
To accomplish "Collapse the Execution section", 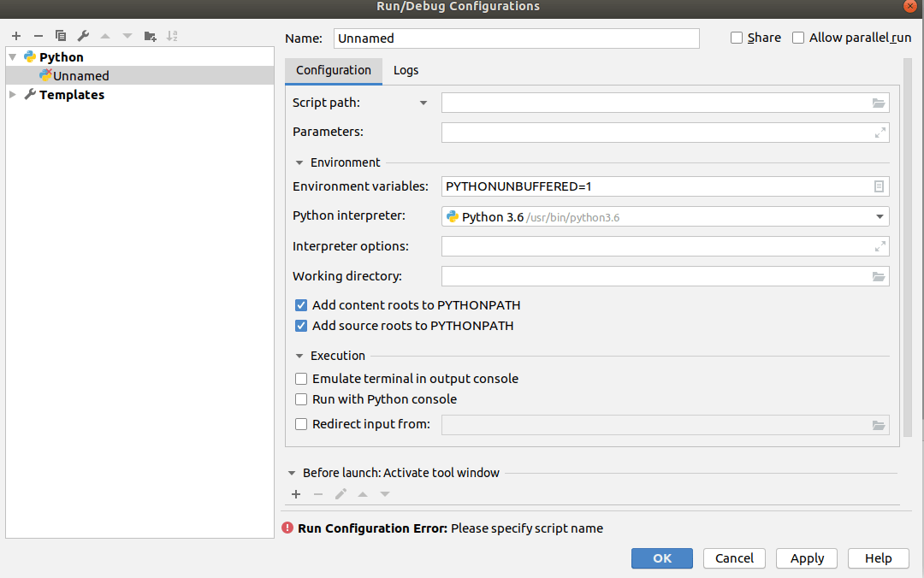I will pos(299,356).
